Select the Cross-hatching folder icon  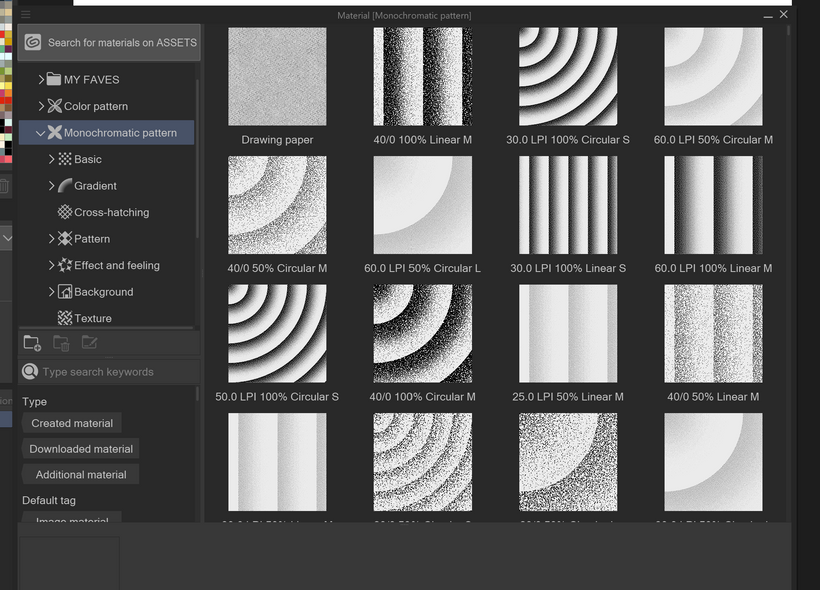(x=65, y=212)
